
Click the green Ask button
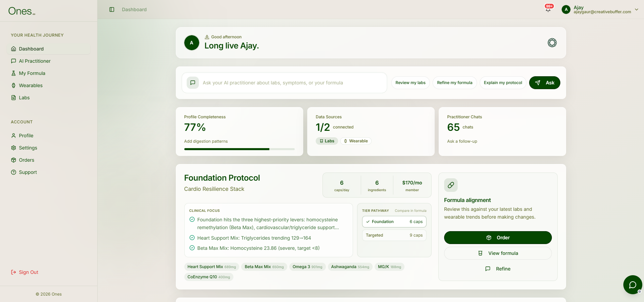coord(545,83)
